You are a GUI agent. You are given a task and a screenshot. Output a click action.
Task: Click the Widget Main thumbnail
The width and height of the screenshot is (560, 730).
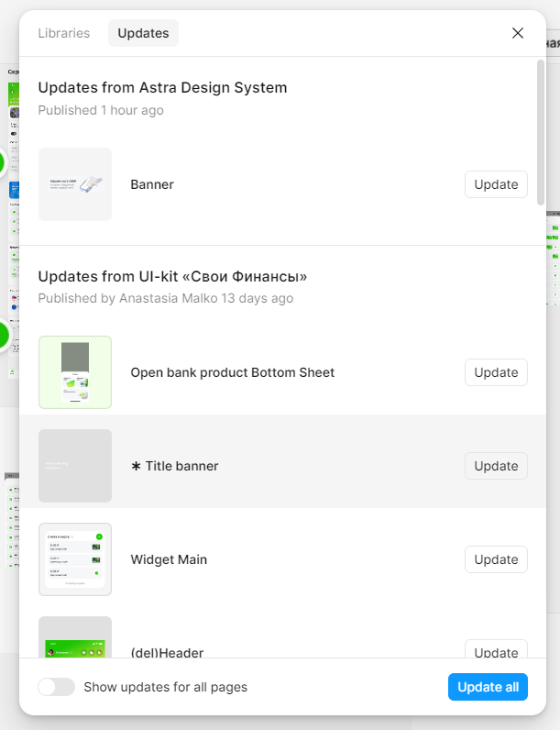coord(75,559)
